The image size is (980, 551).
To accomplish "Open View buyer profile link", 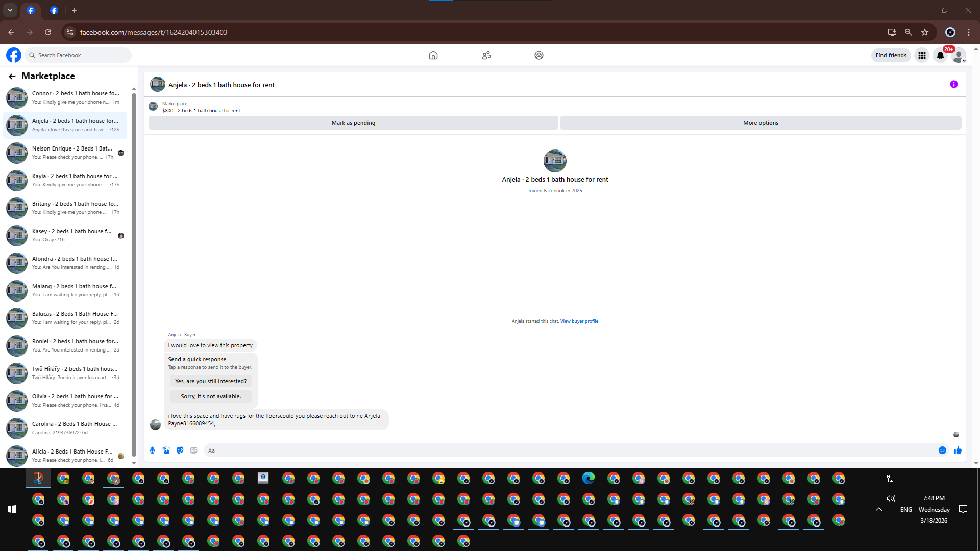I will [x=579, y=321].
